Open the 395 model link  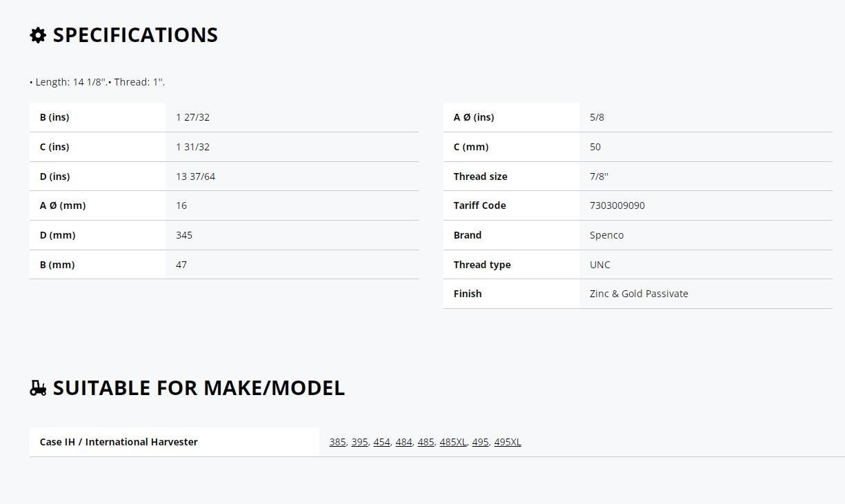coord(359,442)
